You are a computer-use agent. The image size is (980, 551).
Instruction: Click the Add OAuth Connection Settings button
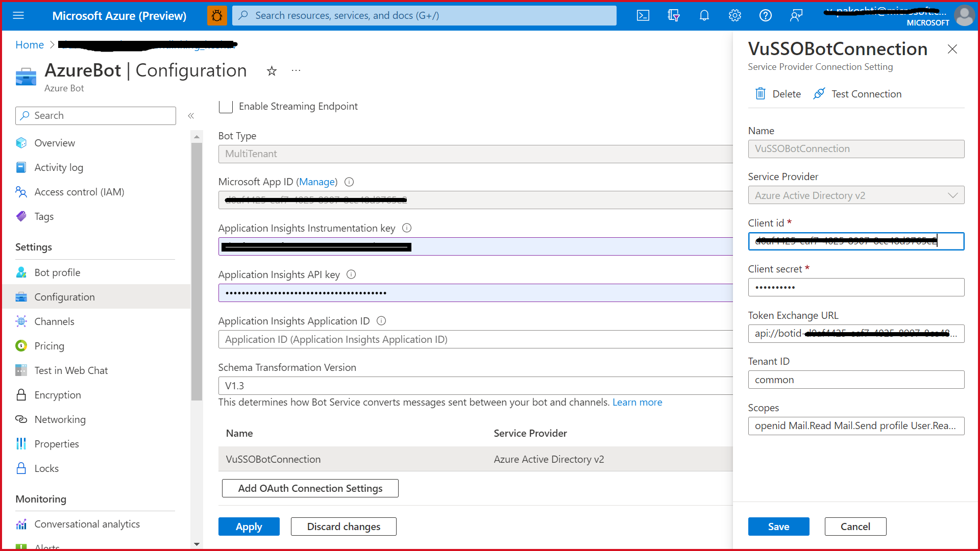tap(310, 488)
